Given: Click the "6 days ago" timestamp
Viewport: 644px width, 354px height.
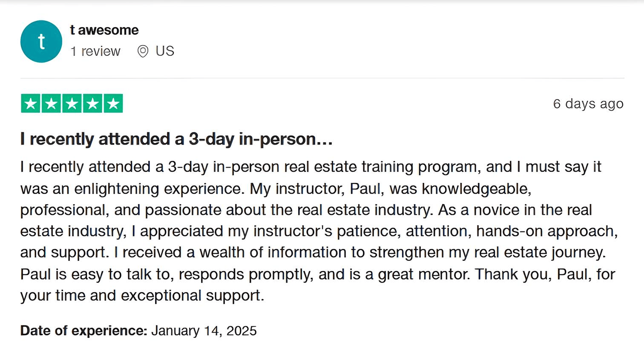Looking at the screenshot, I should [x=588, y=104].
